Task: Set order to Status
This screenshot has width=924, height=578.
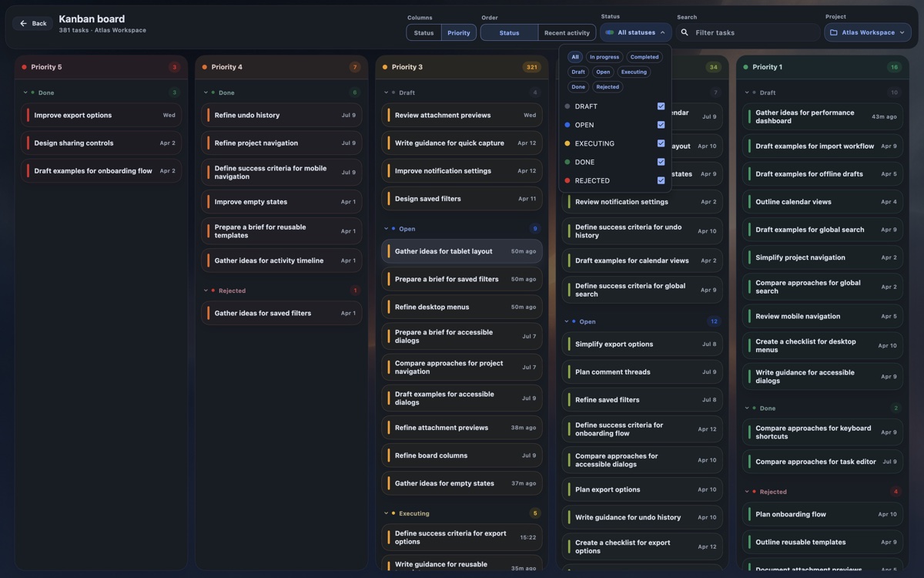Action: click(x=509, y=33)
